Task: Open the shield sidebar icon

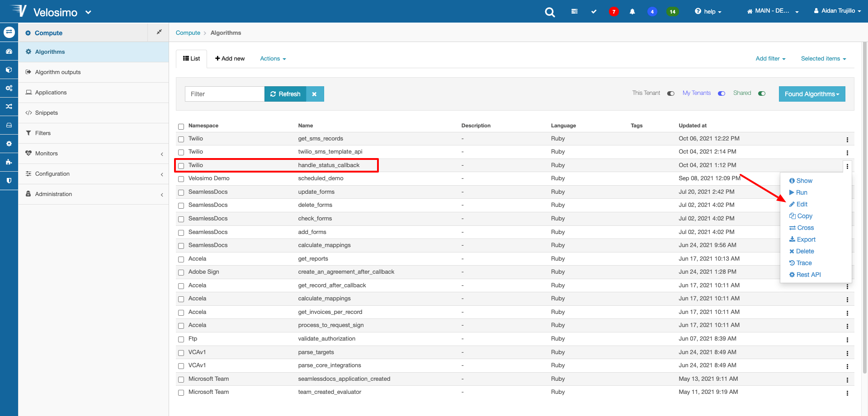Action: 9,180
